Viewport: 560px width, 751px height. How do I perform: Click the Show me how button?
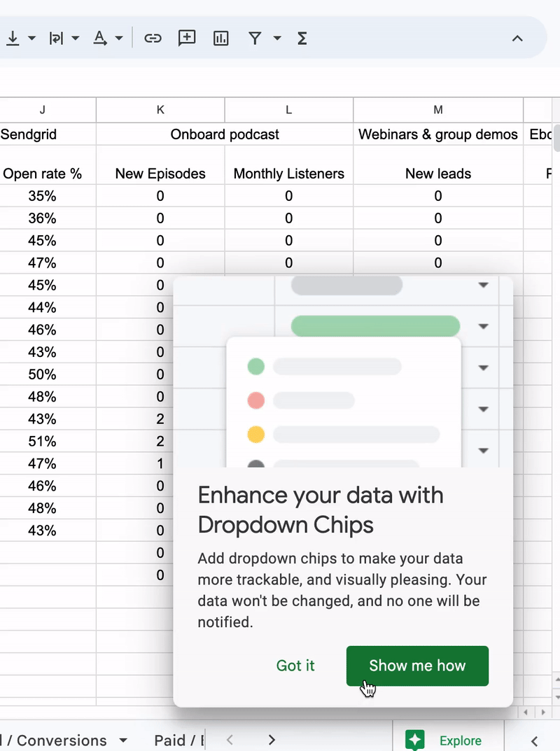[x=417, y=666]
